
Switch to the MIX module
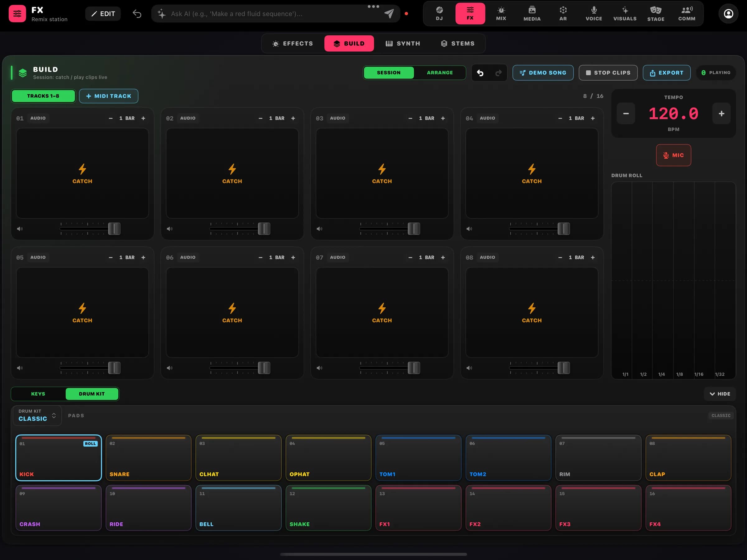pos(501,13)
